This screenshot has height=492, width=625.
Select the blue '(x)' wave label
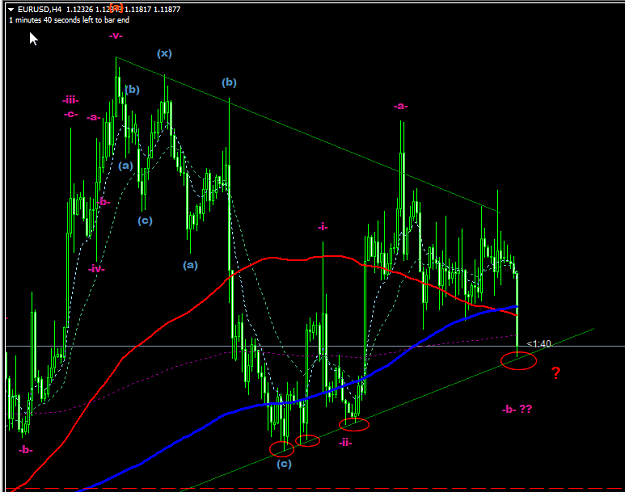click(x=164, y=53)
